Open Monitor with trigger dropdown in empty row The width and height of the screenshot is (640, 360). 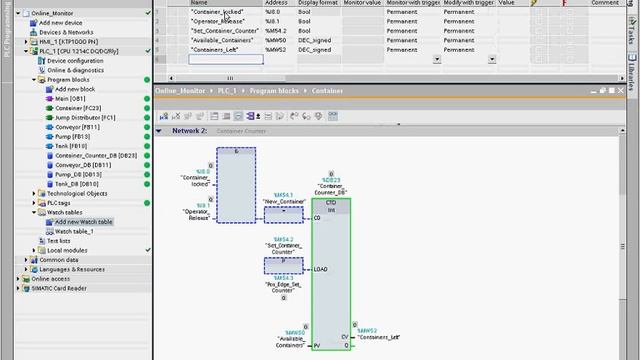[x=437, y=60]
